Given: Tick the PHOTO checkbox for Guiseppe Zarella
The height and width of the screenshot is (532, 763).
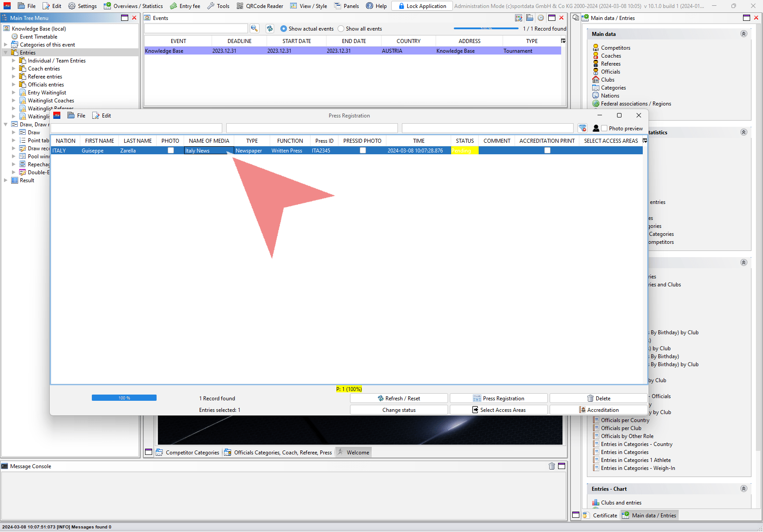Looking at the screenshot, I should pyautogui.click(x=171, y=151).
